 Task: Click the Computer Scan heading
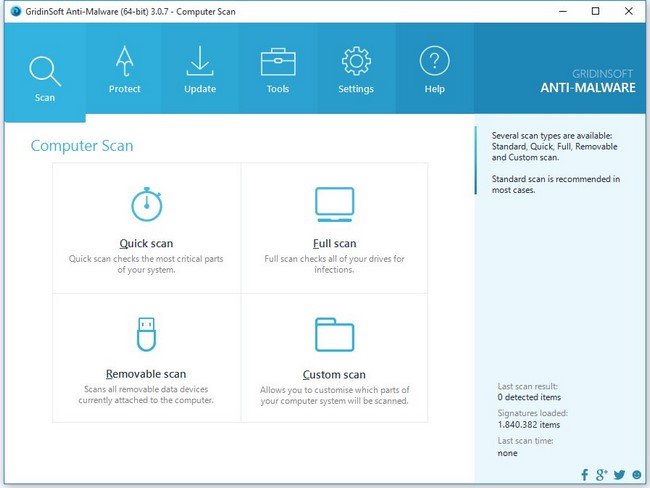tap(82, 146)
